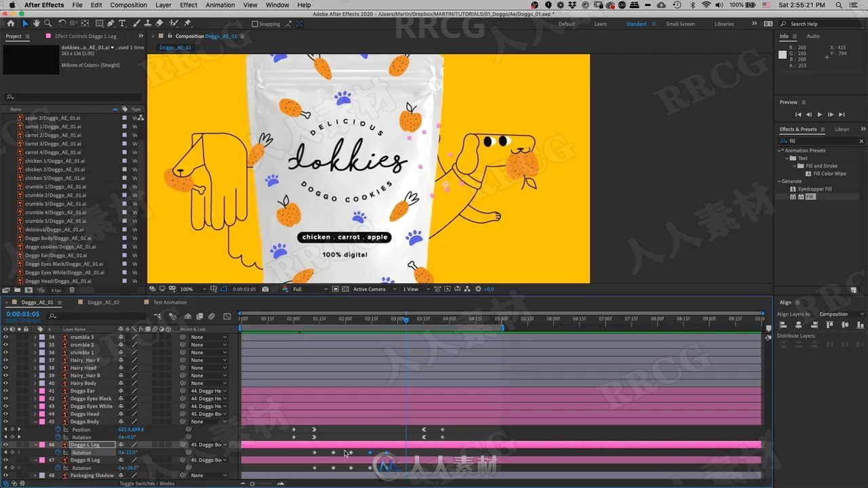Take a snapshot with camera icon
The height and width of the screenshot is (488, 868).
coord(265,289)
